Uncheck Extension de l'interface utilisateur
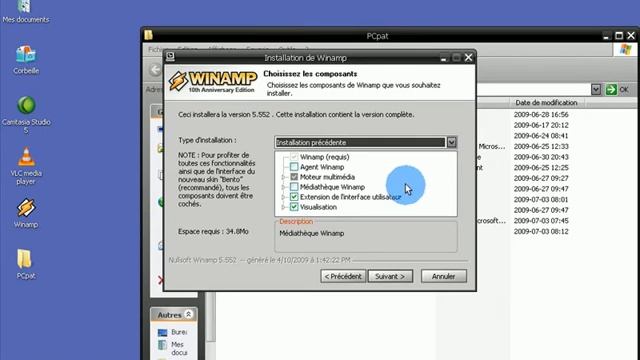The height and width of the screenshot is (360, 640). [x=294, y=197]
